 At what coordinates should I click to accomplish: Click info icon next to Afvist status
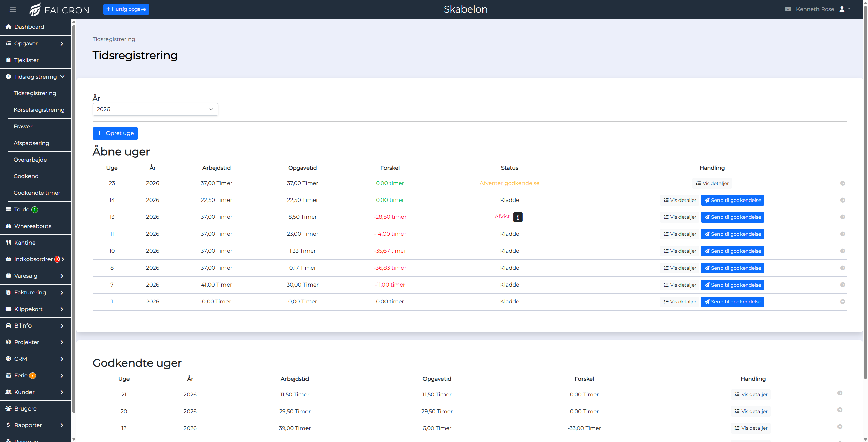pos(518,217)
